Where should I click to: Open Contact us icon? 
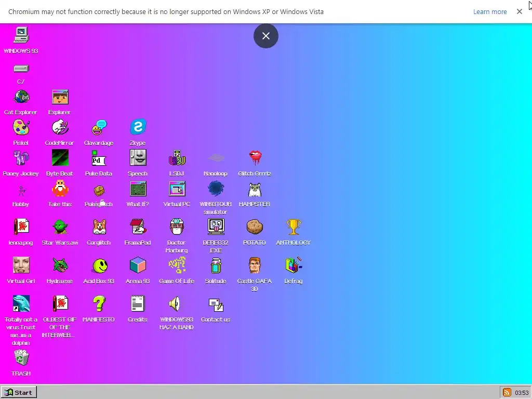point(216,304)
